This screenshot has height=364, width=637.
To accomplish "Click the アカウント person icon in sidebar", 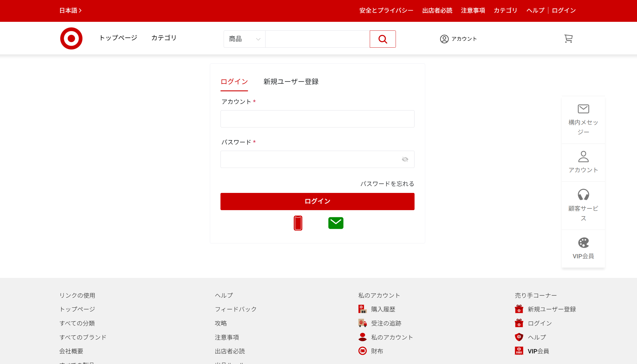I will coord(583,157).
